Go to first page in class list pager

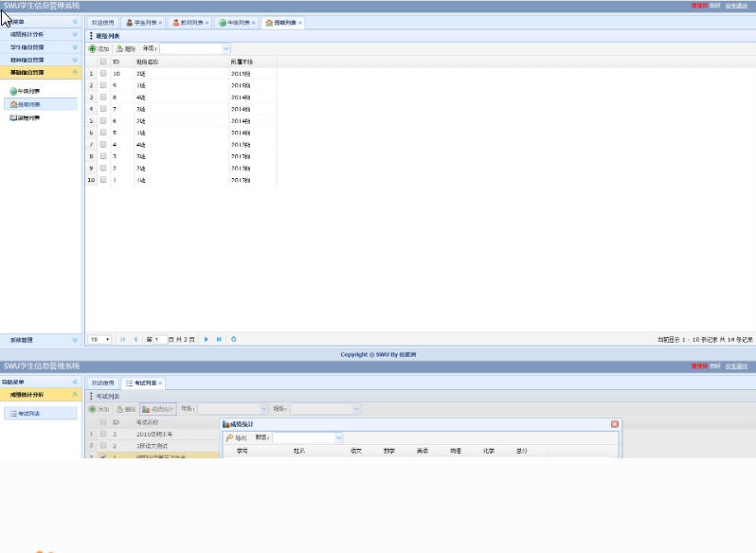click(122, 340)
